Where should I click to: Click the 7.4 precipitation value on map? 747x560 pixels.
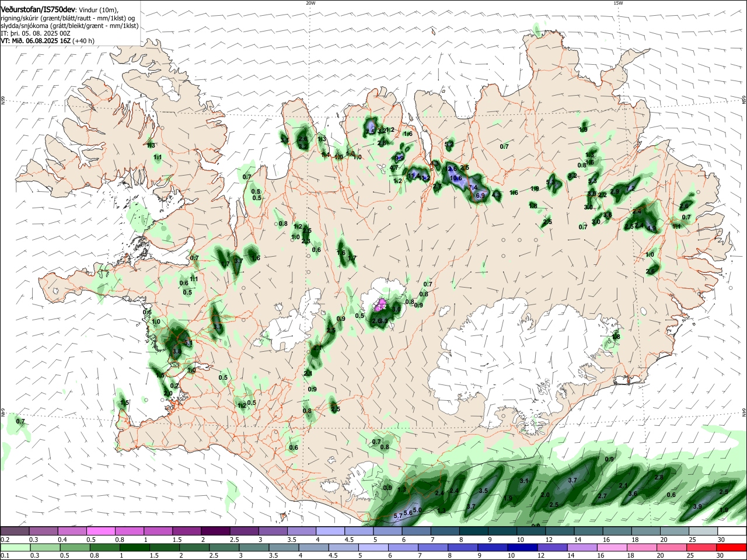click(x=473, y=187)
